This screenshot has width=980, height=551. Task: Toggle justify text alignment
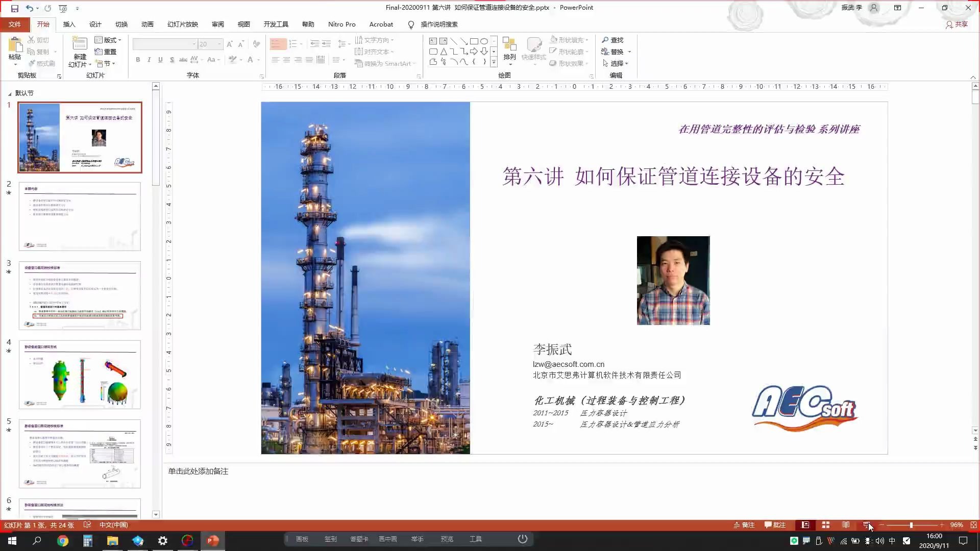[x=309, y=60]
